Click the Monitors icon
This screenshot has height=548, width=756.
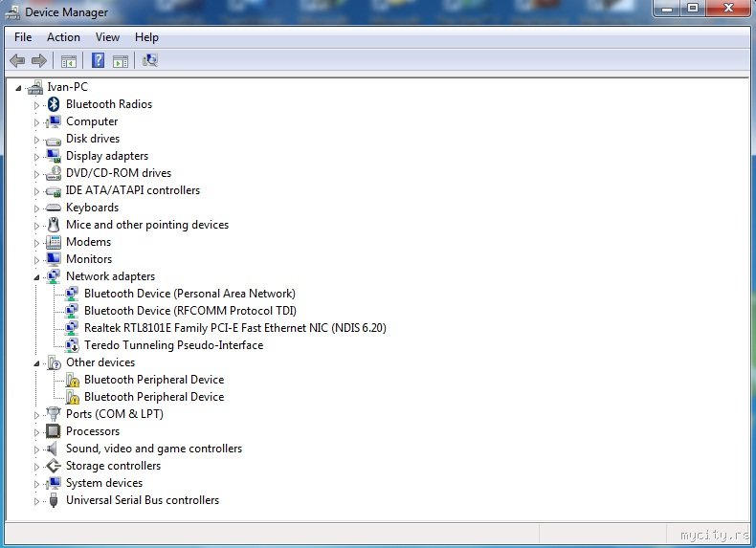pyautogui.click(x=54, y=259)
